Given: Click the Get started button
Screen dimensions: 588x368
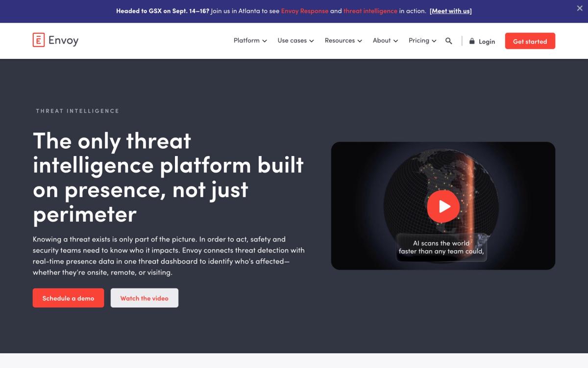Looking at the screenshot, I should [530, 41].
